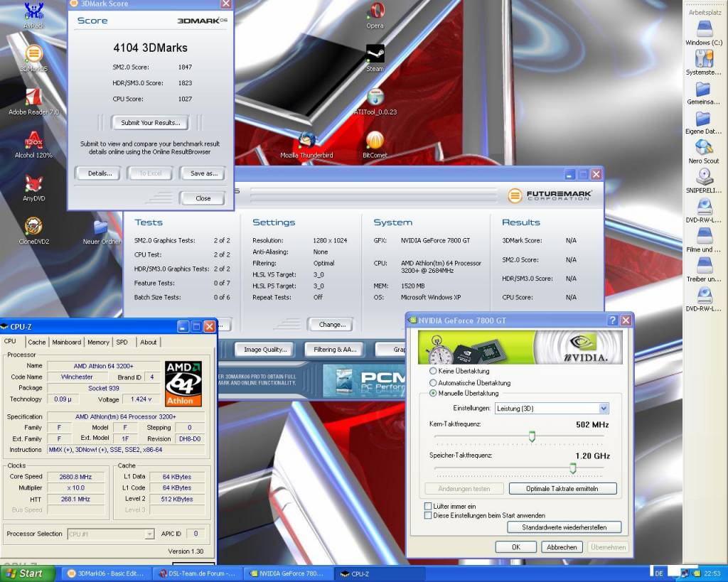Switch to DSL-Team.de Forum taskbar item
Viewport: 728px width, 582px height.
(197, 573)
